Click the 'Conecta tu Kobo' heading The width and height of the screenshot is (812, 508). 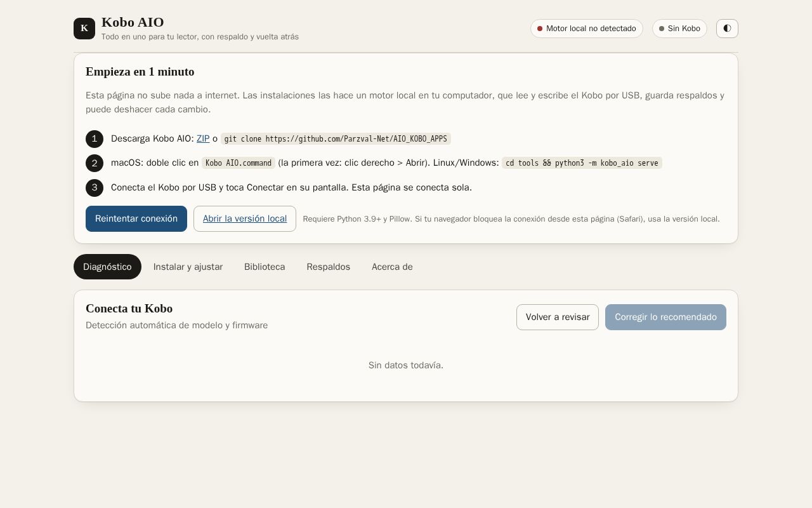[x=129, y=309]
